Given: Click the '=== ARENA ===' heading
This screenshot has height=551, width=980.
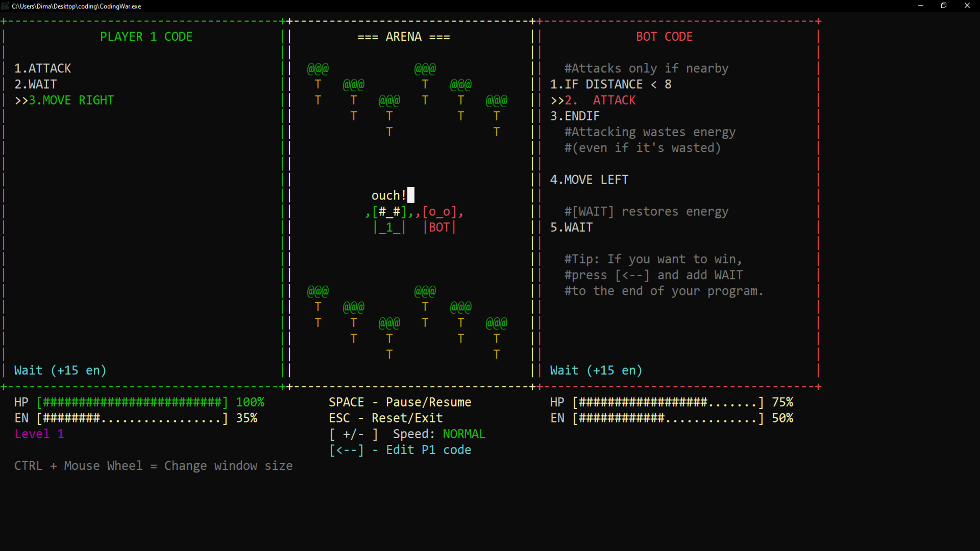Looking at the screenshot, I should 404,37.
